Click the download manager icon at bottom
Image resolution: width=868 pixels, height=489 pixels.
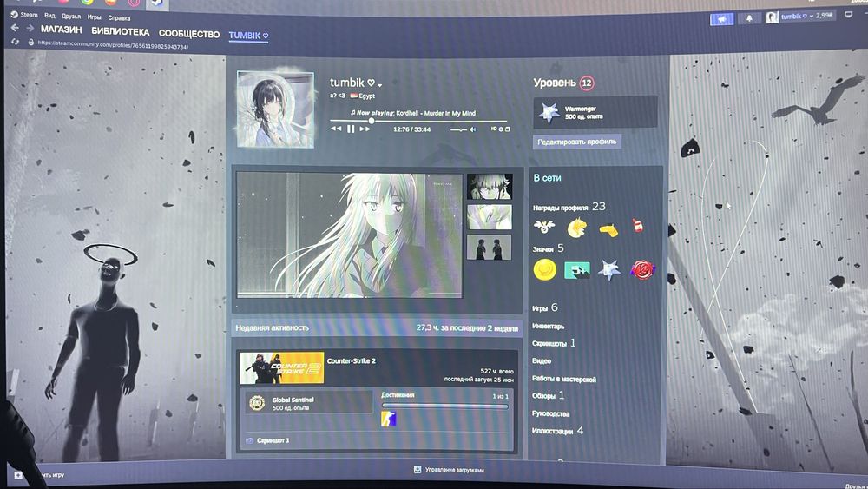(x=418, y=470)
